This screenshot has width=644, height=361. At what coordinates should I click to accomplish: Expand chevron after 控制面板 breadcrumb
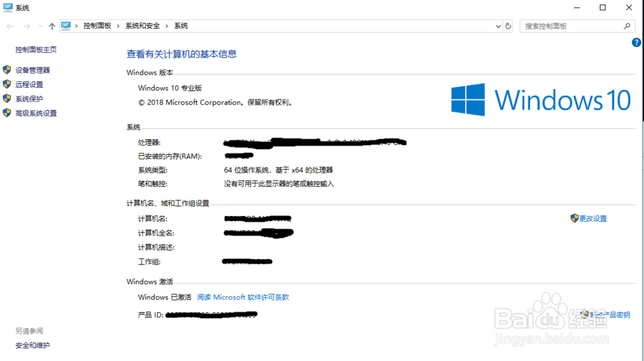pyautogui.click(x=118, y=26)
